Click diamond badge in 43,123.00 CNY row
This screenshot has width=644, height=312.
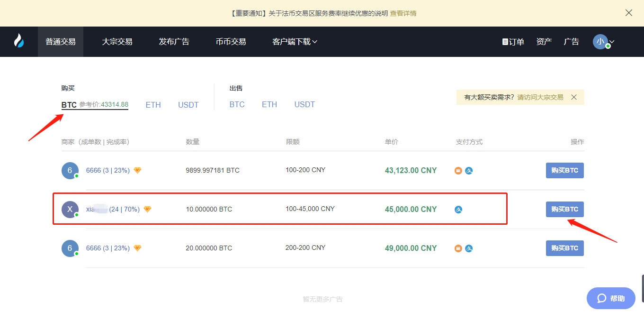click(x=137, y=170)
